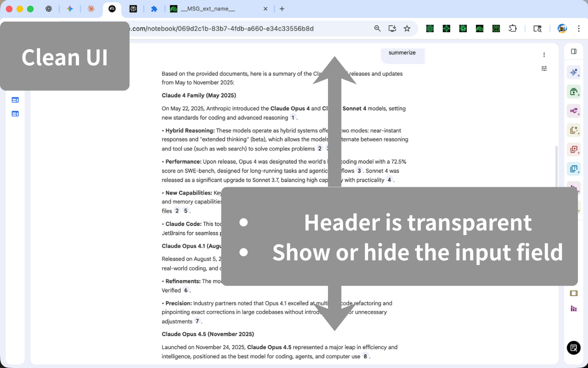The width and height of the screenshot is (588, 368).
Task: Switch to the ChatGPT browser tab
Action: pos(49,9)
